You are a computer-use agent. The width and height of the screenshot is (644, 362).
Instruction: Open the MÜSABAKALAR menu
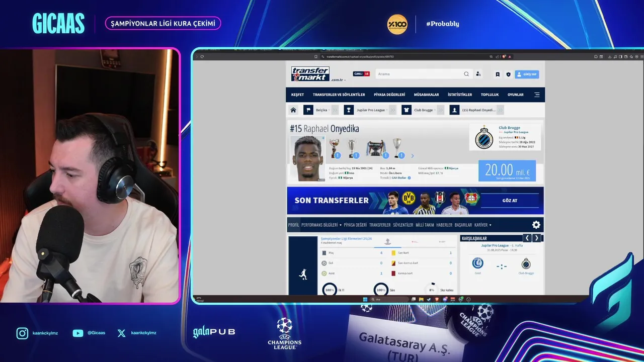click(x=426, y=95)
